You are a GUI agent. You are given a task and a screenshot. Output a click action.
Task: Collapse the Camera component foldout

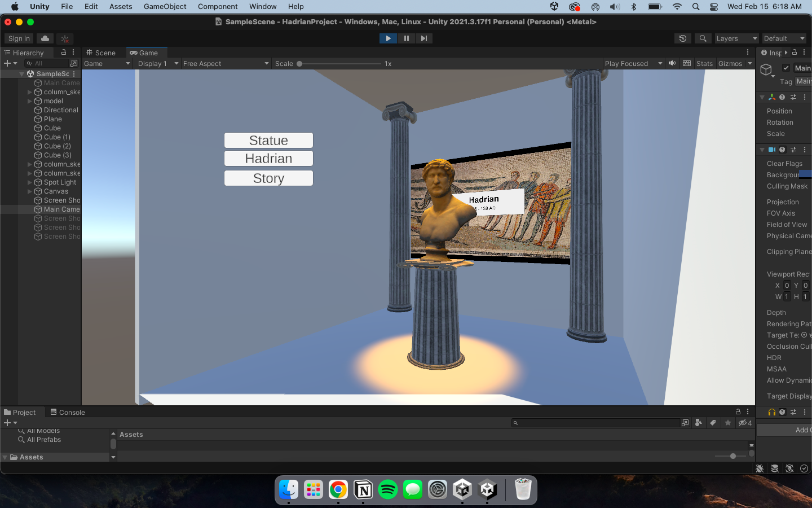[762, 150]
